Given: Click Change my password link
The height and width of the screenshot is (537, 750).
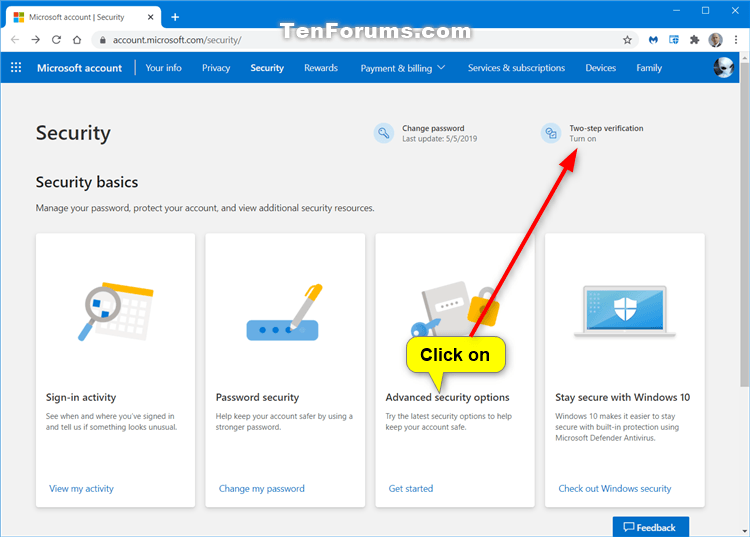Looking at the screenshot, I should (x=262, y=488).
